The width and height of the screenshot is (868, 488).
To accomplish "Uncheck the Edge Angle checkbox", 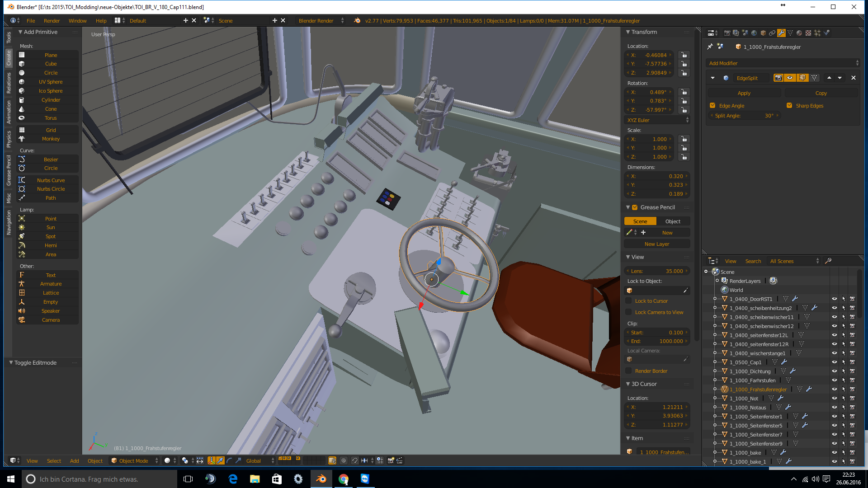I will click(x=713, y=106).
